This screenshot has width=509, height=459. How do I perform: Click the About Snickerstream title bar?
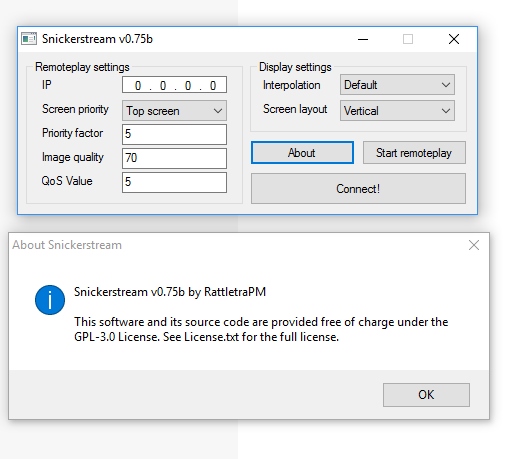pos(233,245)
